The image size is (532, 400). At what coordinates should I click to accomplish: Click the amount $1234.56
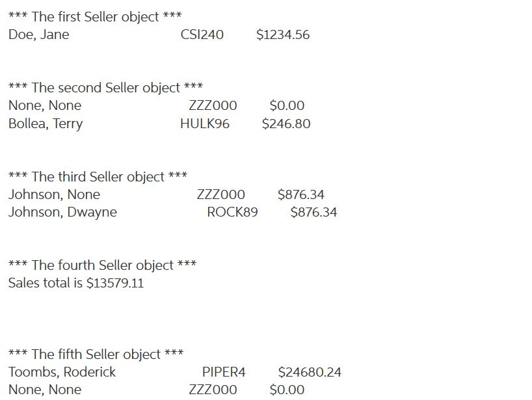click(x=283, y=34)
